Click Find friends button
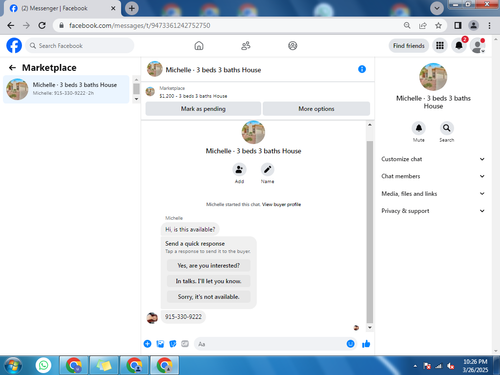Image resolution: width=500 pixels, height=375 pixels. [x=409, y=46]
